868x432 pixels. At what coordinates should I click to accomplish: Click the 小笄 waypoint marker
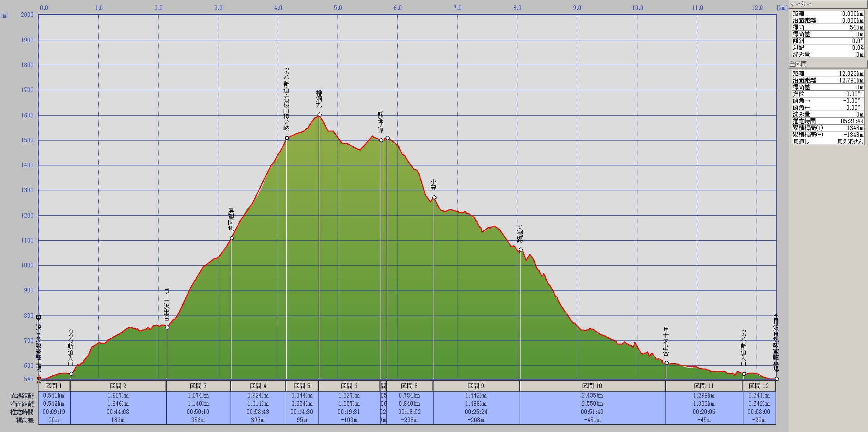434,197
